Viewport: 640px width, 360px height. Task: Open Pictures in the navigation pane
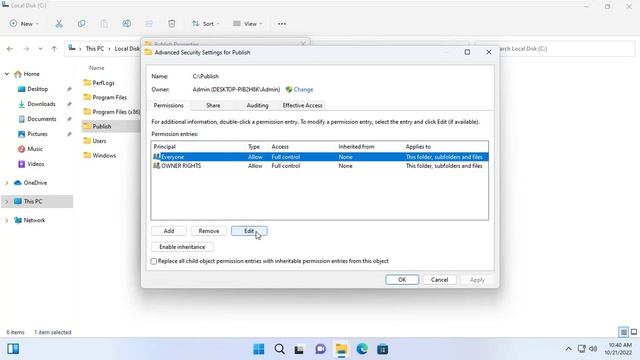point(37,134)
